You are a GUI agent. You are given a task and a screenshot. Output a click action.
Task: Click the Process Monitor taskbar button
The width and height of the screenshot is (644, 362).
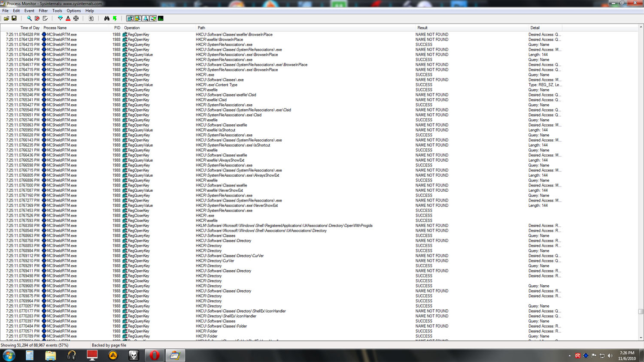[175, 355]
